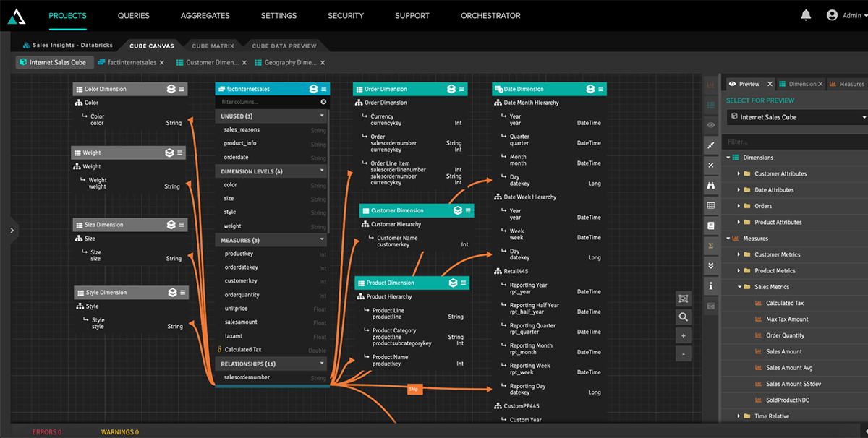Select the Order Quantity measure
This screenshot has height=438, width=868.
point(785,335)
